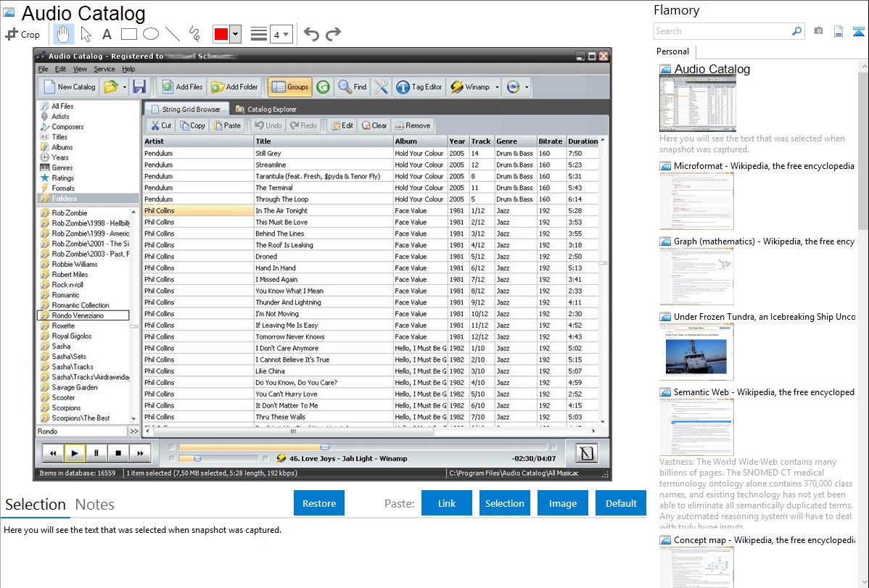Click the Paste button in grid toolbar
Viewport: 869px width, 588px height.
pyautogui.click(x=227, y=126)
